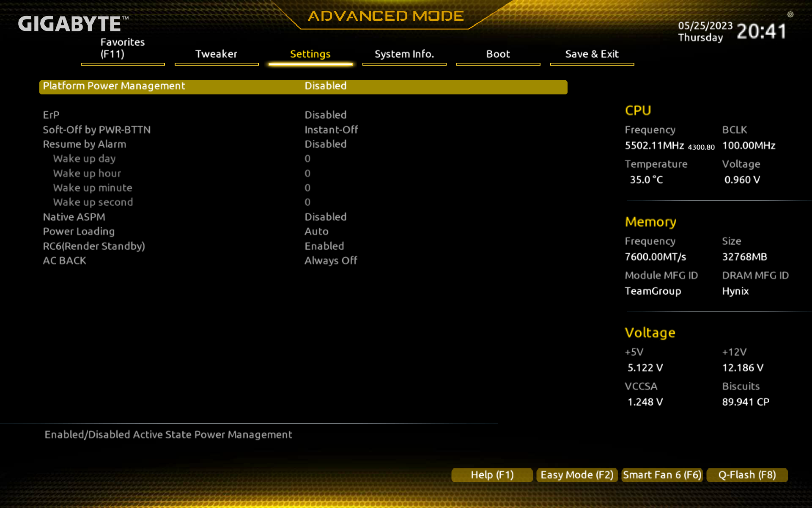Toggle RC6(Render Standby) Enabled value
Viewport: 812px width, 508px height.
click(x=324, y=246)
